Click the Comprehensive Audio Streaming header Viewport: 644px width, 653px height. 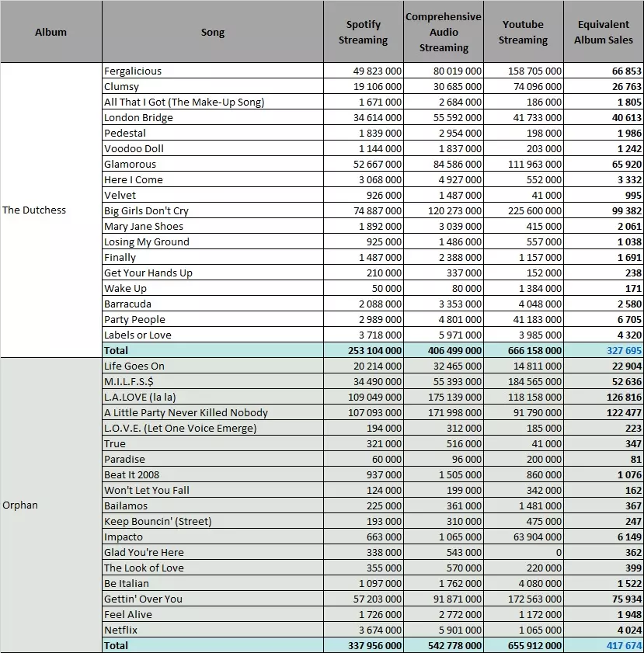(444, 32)
